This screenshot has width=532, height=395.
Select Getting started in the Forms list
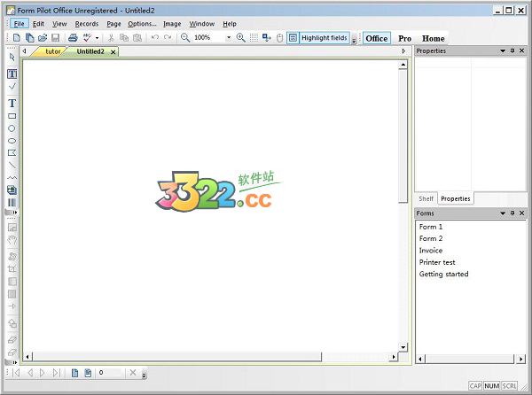444,274
